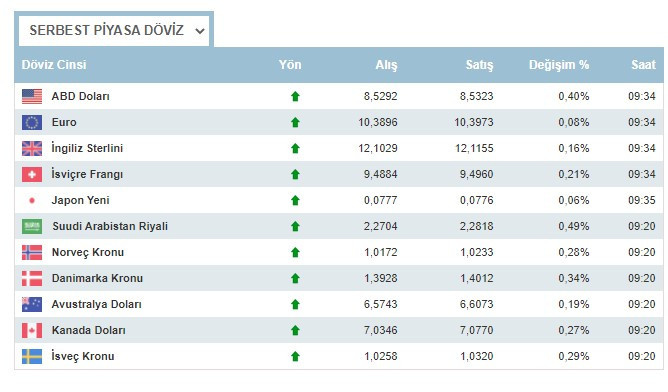Click the İsviçre Frangı Swiss flag icon
Screen dimensions: 668x392
tap(32, 174)
